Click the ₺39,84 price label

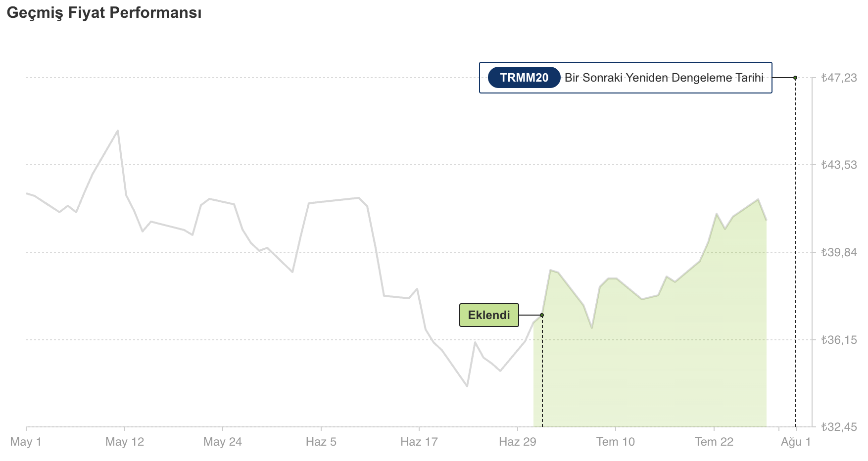(x=839, y=252)
